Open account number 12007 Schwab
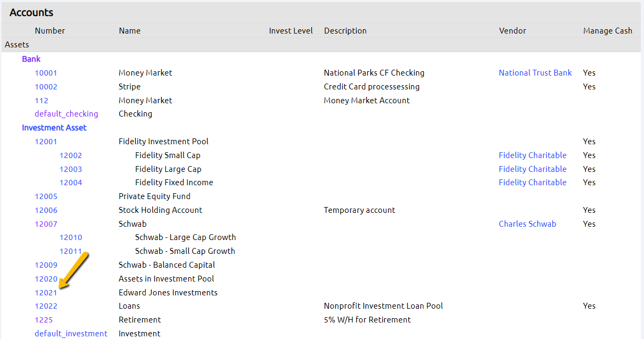The image size is (644, 339). point(46,224)
